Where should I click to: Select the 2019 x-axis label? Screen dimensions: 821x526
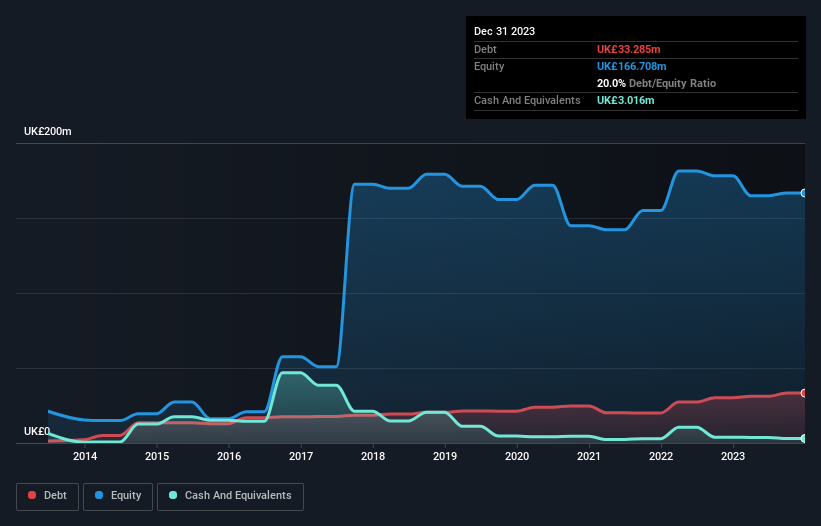click(445, 456)
